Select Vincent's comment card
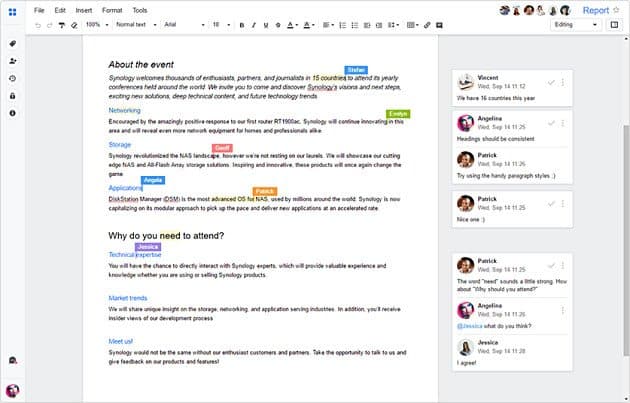The width and height of the screenshot is (630, 403). click(x=512, y=88)
